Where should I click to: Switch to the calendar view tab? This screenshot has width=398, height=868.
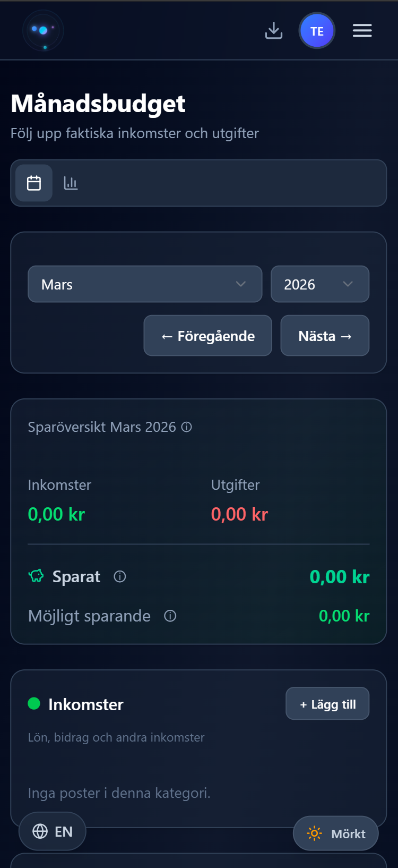click(34, 183)
